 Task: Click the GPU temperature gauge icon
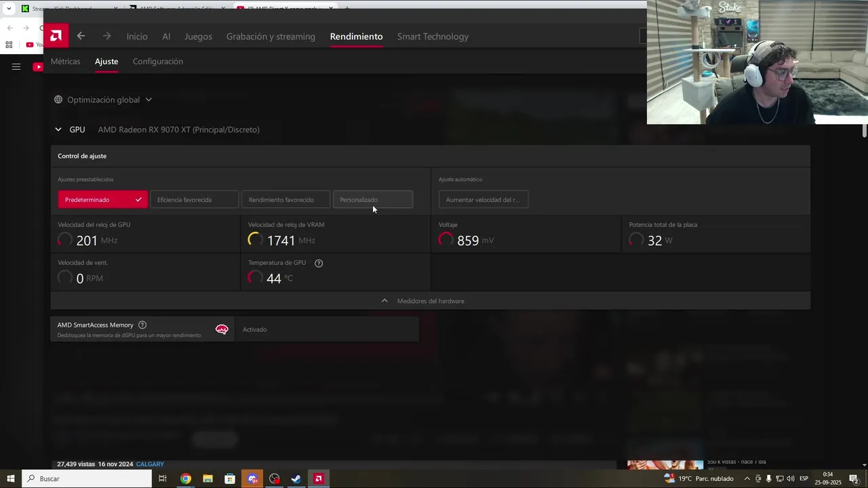click(x=256, y=278)
